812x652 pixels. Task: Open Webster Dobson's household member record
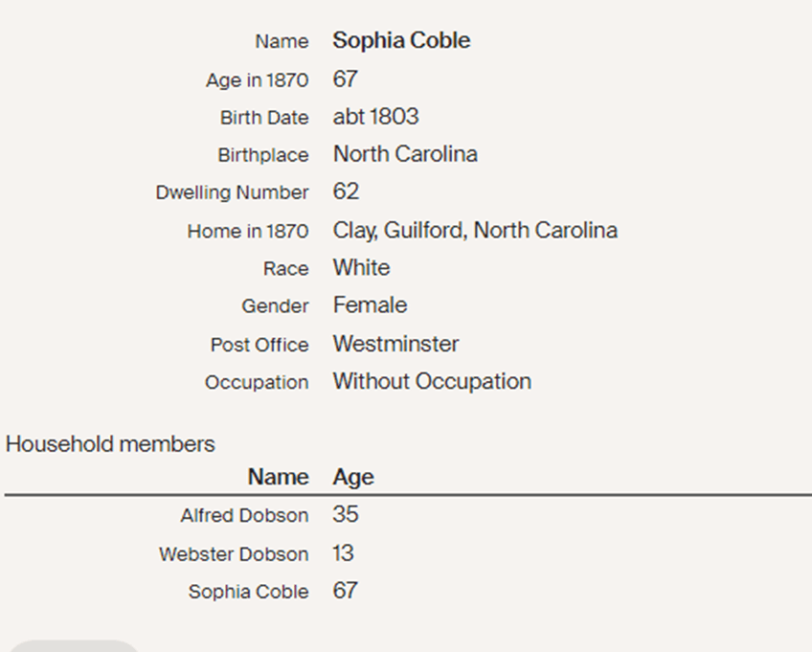[234, 554]
